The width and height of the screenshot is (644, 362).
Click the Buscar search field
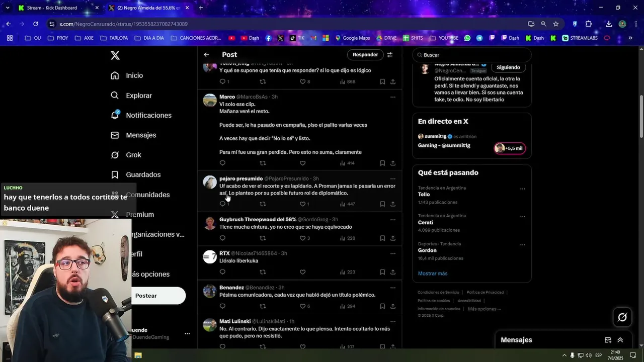pyautogui.click(x=471, y=55)
